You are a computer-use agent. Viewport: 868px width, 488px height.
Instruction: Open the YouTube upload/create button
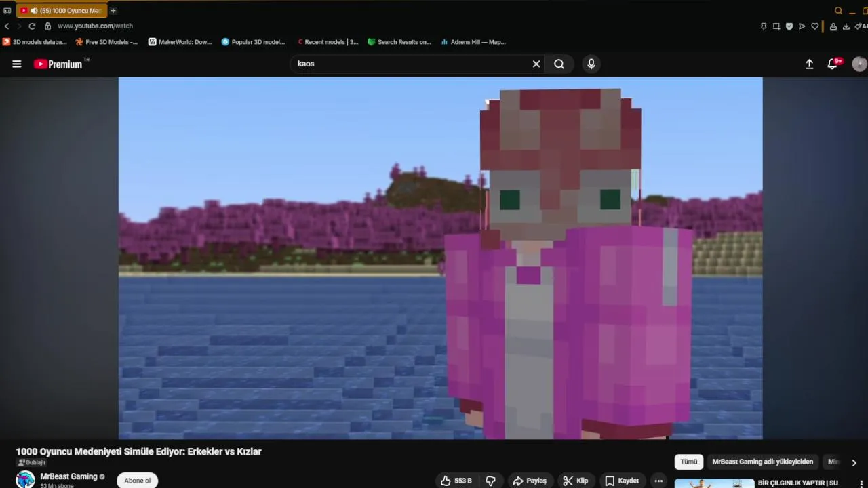click(x=809, y=64)
